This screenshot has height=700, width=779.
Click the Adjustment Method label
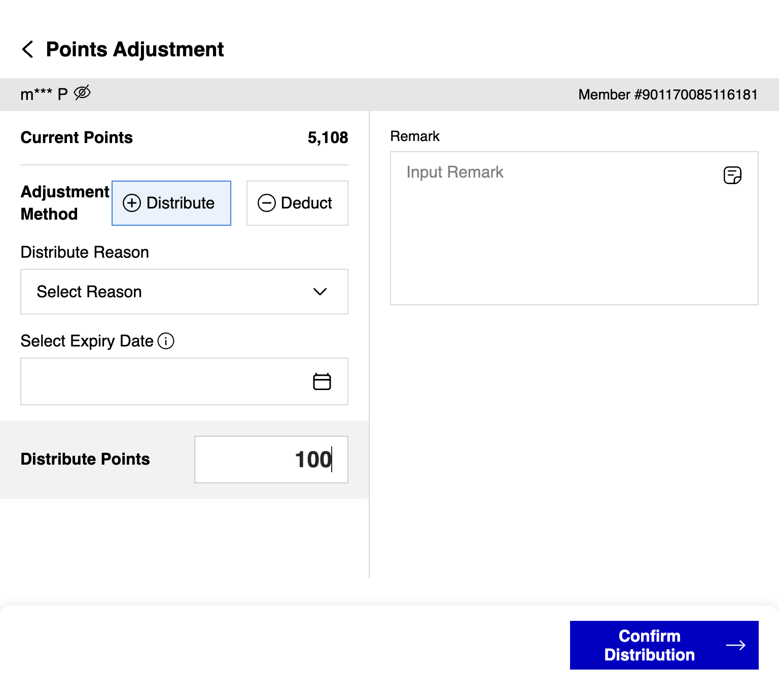[x=65, y=203]
